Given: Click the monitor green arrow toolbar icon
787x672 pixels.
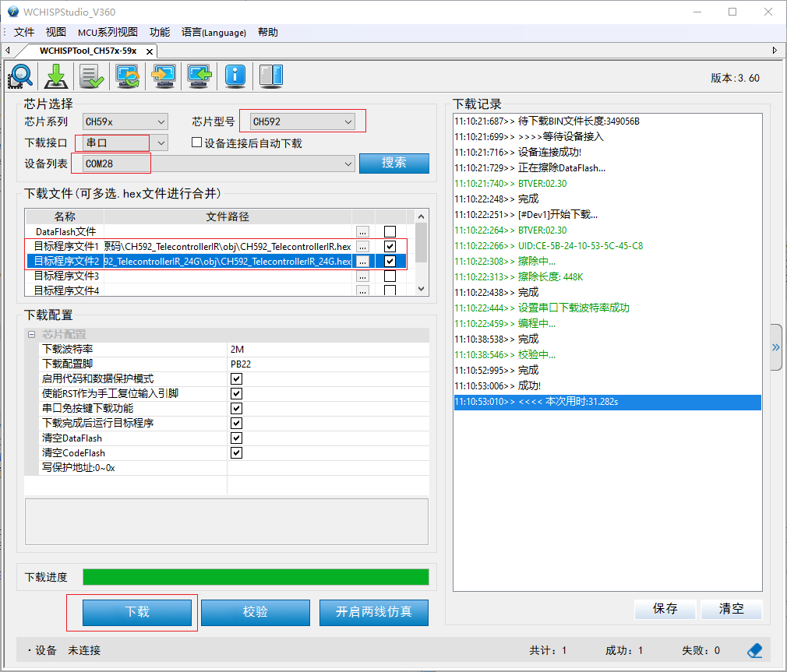Looking at the screenshot, I should [199, 76].
